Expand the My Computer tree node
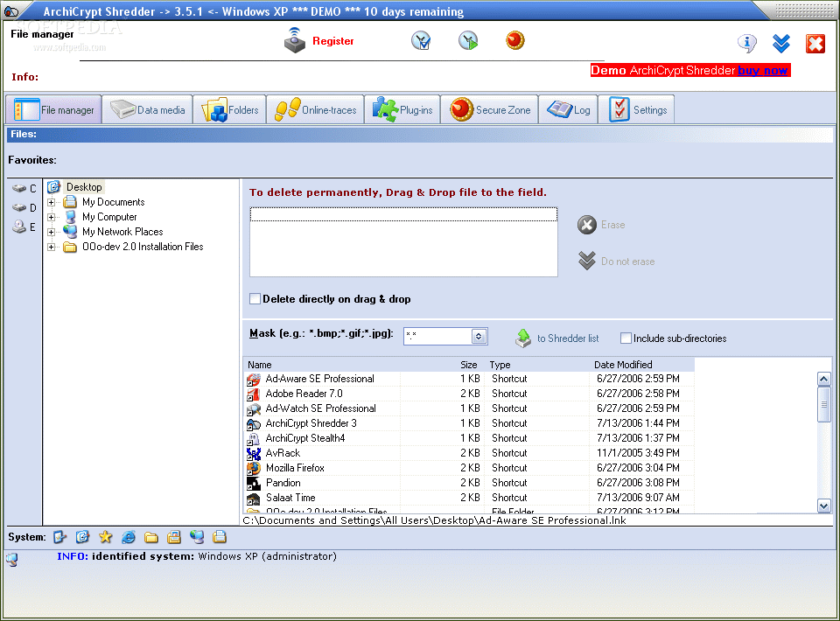 pyautogui.click(x=52, y=217)
